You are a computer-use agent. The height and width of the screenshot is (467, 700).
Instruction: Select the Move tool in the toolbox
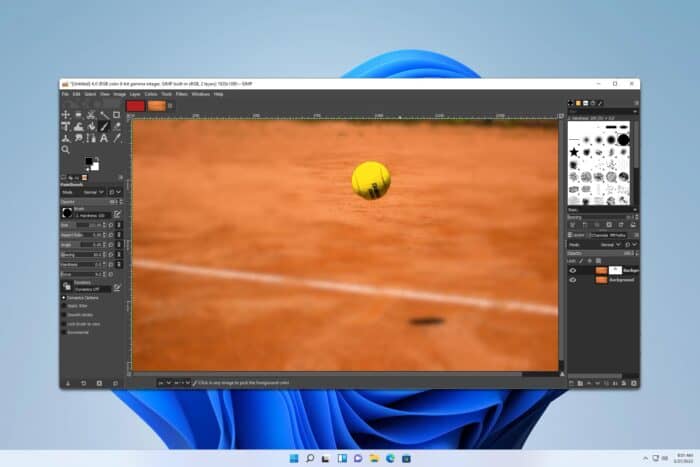click(66, 115)
